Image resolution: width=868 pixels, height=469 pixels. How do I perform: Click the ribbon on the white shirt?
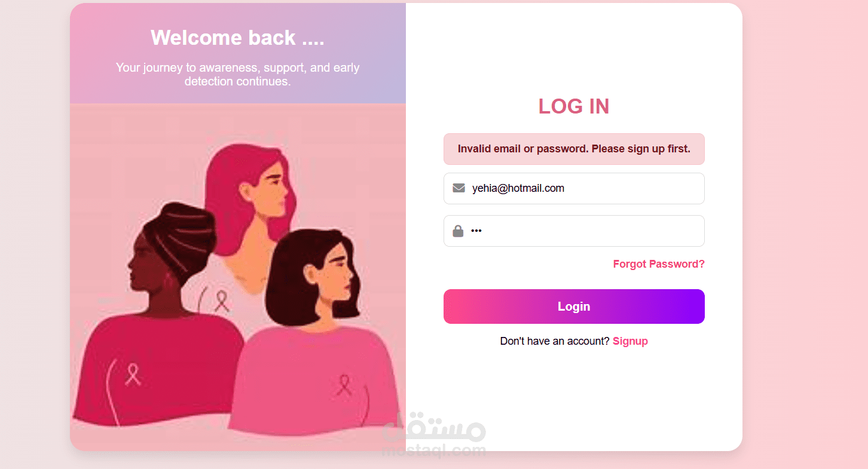(x=222, y=301)
